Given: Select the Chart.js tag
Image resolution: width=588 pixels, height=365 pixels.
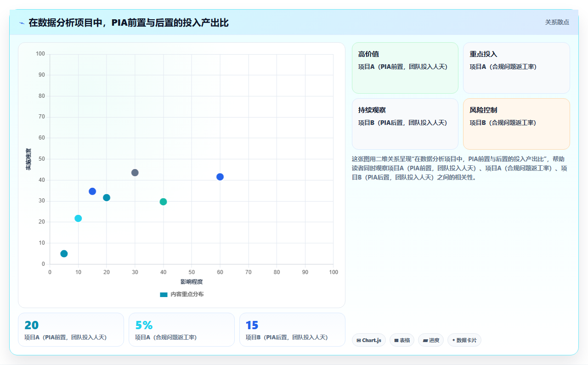Looking at the screenshot, I should (369, 340).
